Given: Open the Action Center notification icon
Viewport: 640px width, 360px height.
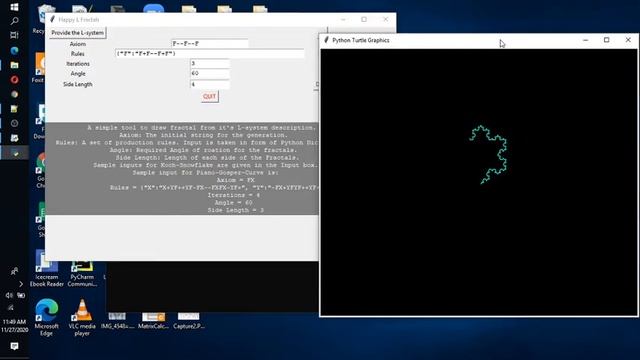Looking at the screenshot, I should pyautogui.click(x=14, y=347).
